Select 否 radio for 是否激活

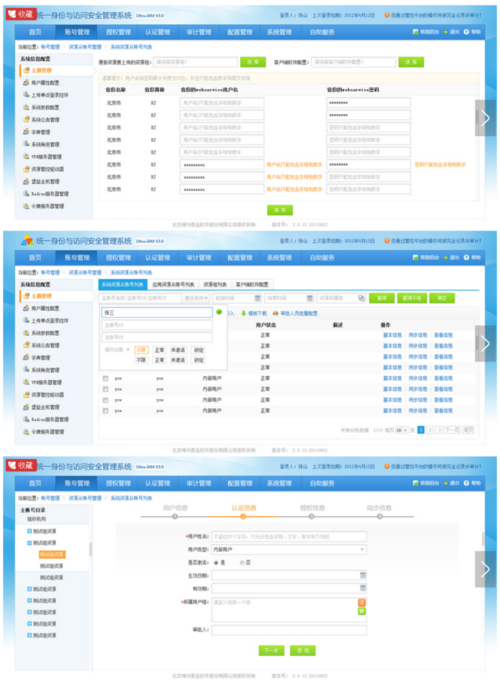coord(242,562)
